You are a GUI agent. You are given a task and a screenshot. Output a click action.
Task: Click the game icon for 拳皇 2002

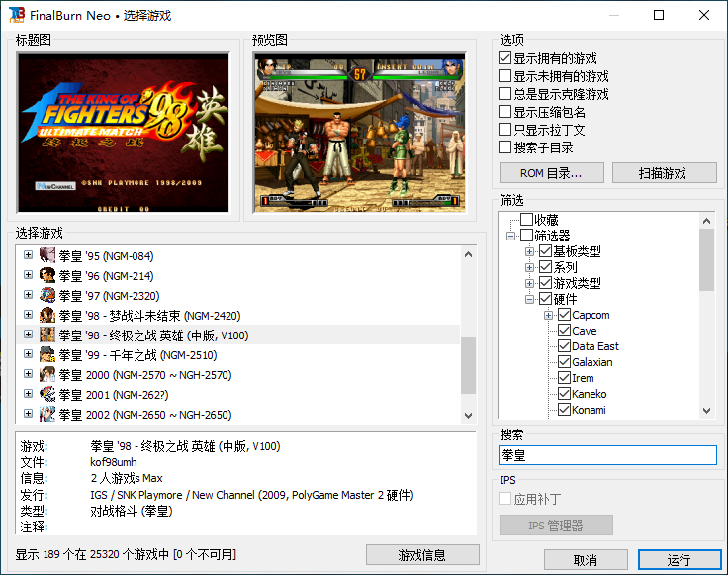point(47,414)
